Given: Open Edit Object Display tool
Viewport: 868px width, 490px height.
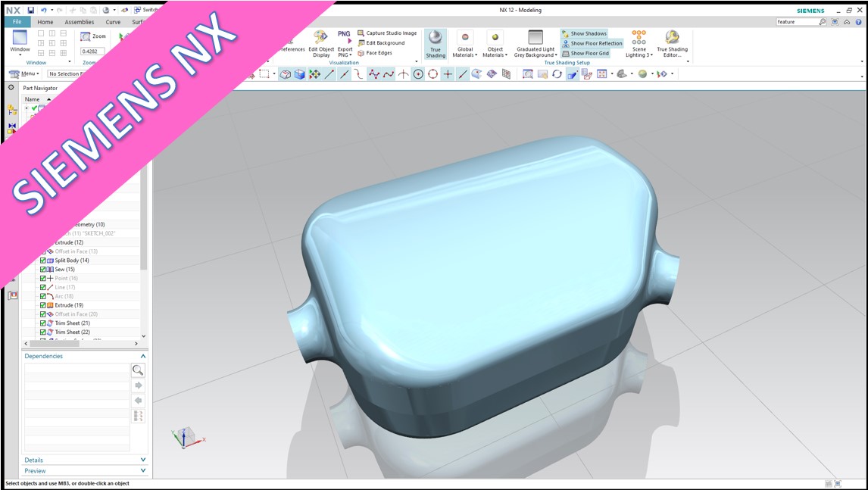Looking at the screenshot, I should coord(321,44).
